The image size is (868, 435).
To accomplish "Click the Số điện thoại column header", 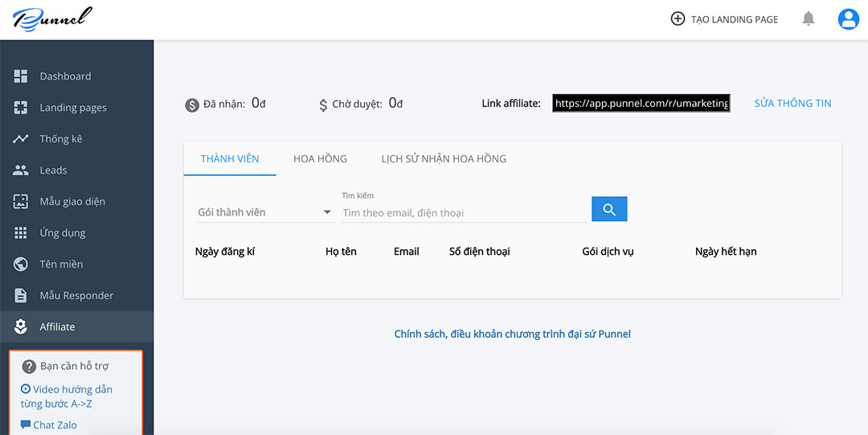I will click(479, 252).
